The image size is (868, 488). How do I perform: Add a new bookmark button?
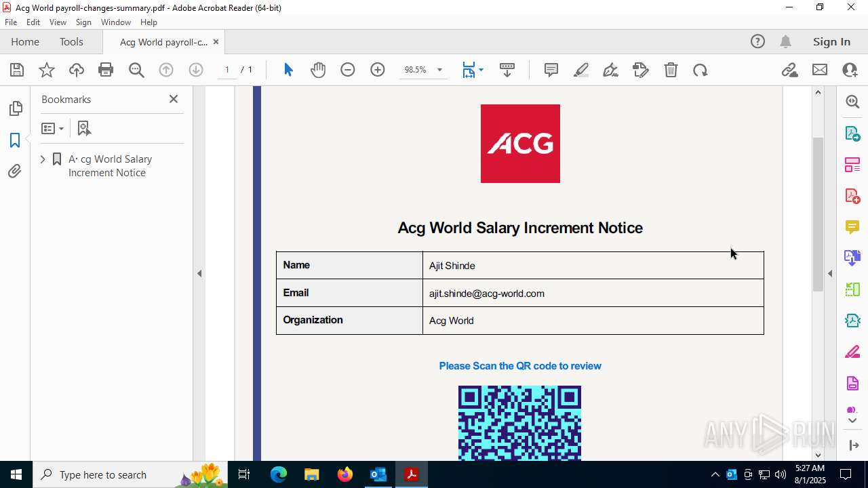coord(84,128)
